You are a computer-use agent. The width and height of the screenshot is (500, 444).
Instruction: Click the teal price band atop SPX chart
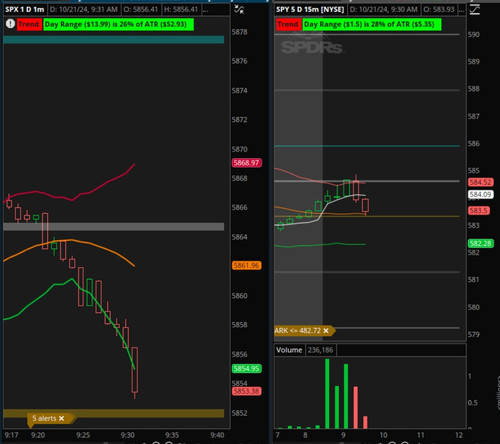(x=114, y=40)
